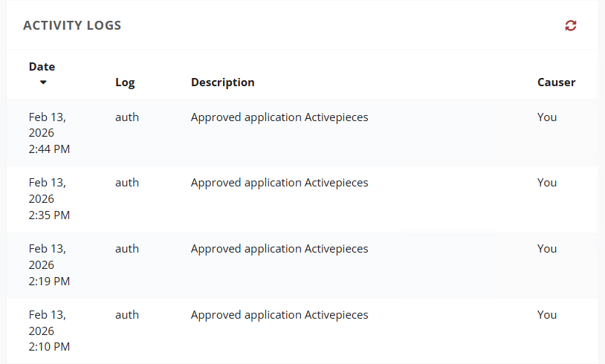Sort by the Log column header
Screen dimensions: 605x364
tap(125, 82)
